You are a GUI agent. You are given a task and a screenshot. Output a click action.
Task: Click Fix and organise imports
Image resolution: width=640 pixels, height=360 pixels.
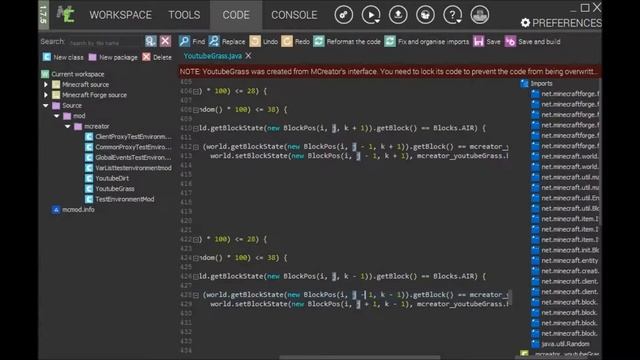click(427, 41)
